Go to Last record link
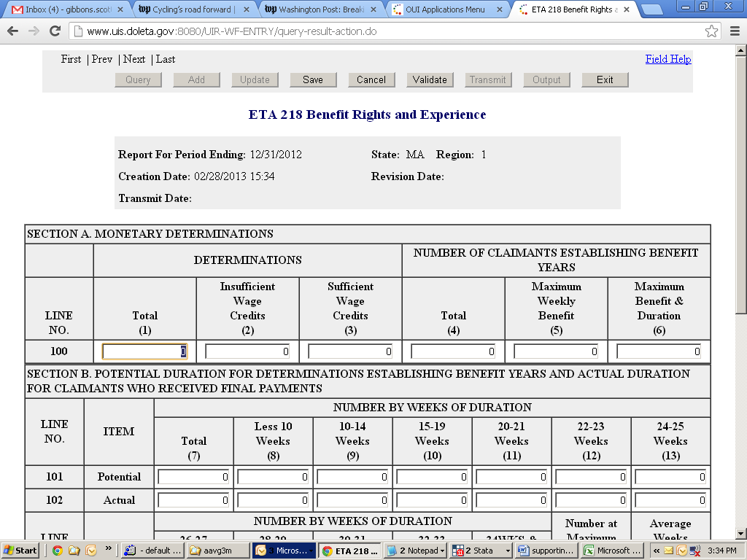 pyautogui.click(x=166, y=59)
